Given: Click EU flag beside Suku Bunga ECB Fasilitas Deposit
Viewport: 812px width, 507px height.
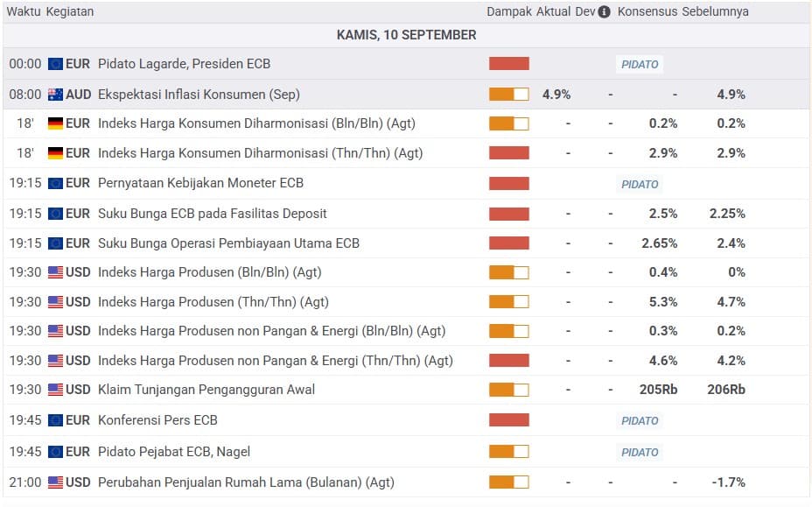Looking at the screenshot, I should pos(55,214).
